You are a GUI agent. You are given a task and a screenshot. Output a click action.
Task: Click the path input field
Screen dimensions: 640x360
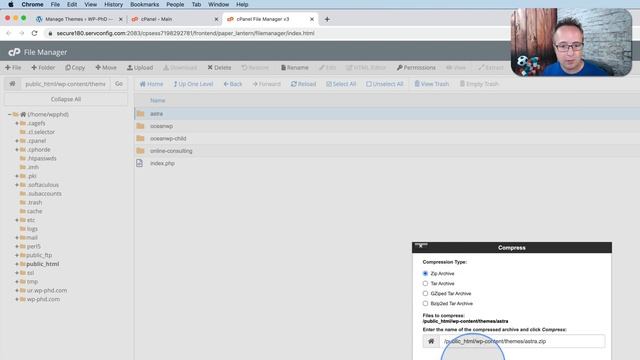point(65,84)
